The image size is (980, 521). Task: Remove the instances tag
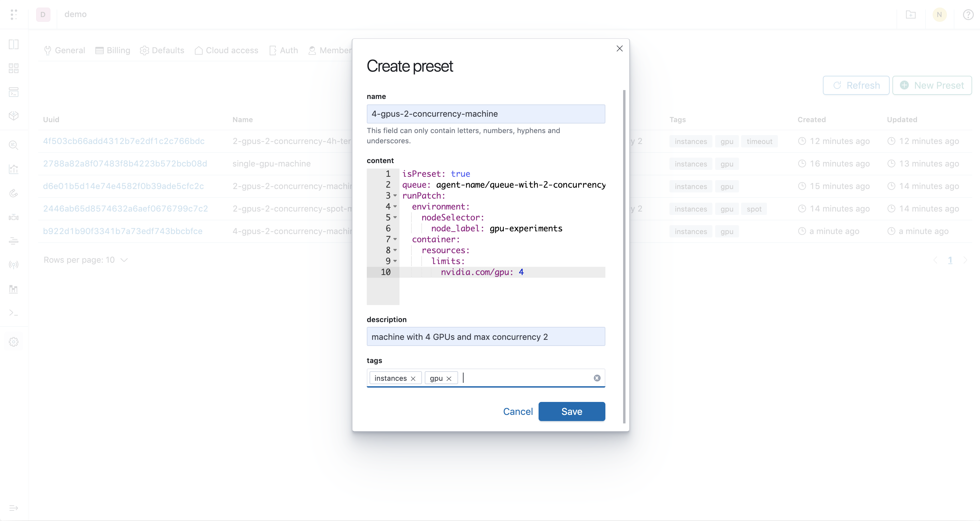pos(413,378)
